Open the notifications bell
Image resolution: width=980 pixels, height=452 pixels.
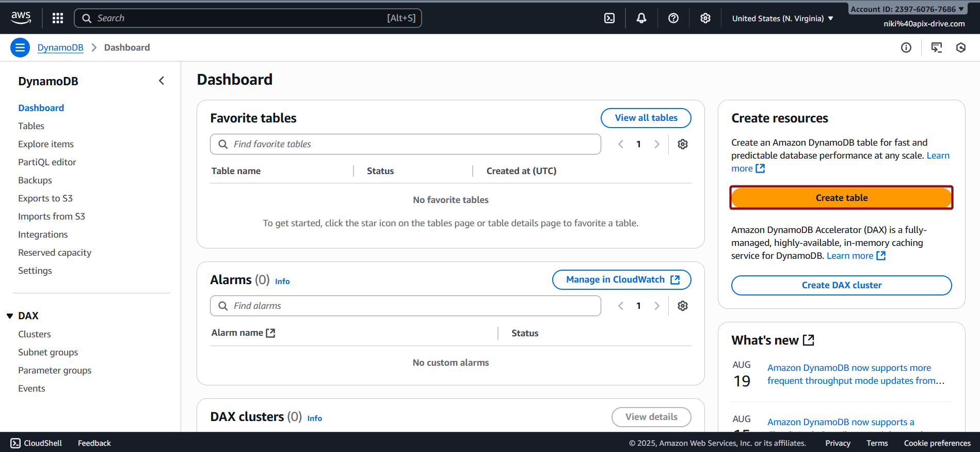click(641, 18)
